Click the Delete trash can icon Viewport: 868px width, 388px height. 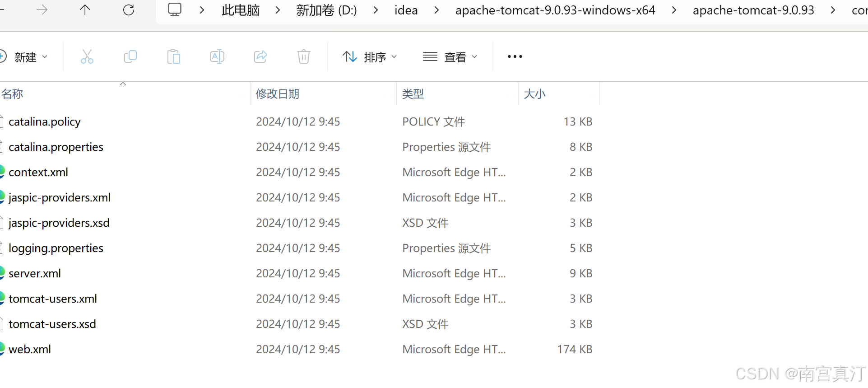pyautogui.click(x=304, y=56)
